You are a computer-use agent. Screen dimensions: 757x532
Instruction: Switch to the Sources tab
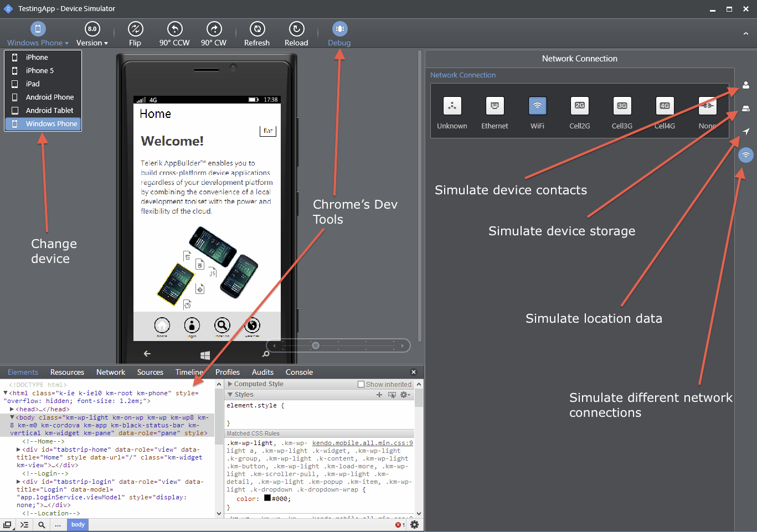tap(150, 372)
